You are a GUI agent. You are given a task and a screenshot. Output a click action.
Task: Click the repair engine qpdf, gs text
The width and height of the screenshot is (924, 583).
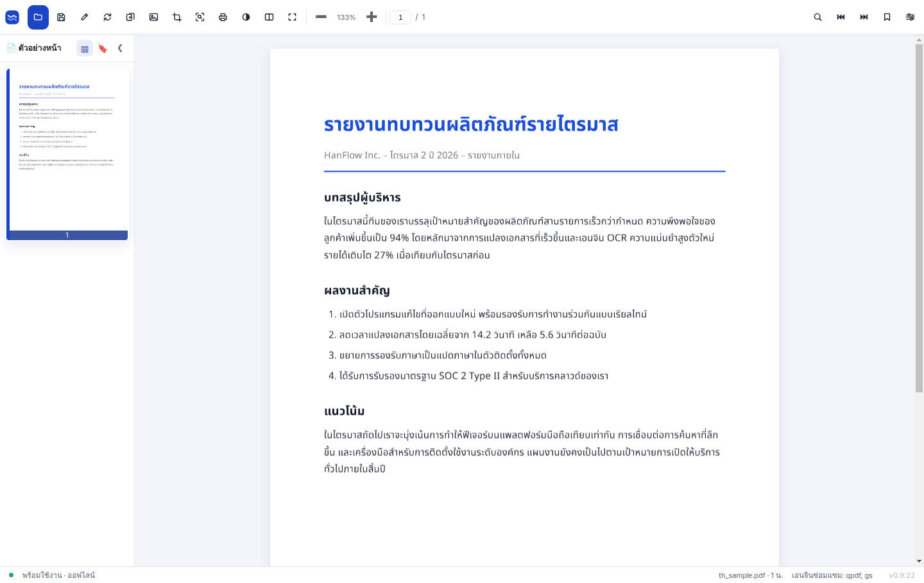click(832, 575)
